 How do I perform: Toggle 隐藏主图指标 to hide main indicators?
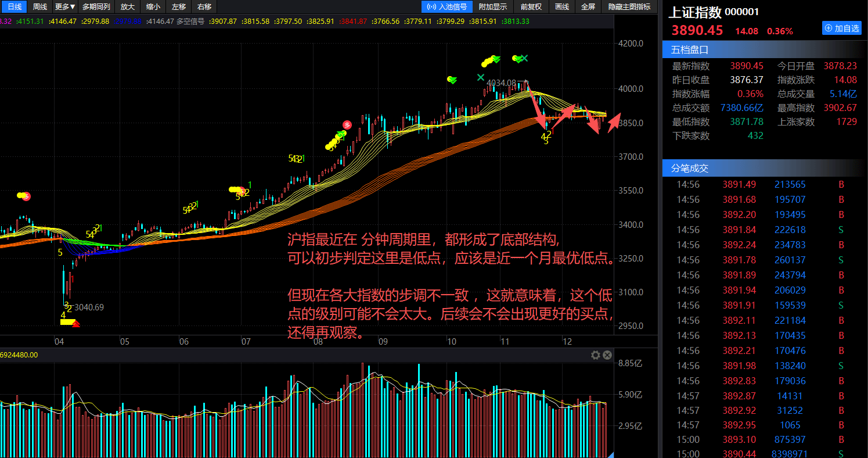click(630, 7)
